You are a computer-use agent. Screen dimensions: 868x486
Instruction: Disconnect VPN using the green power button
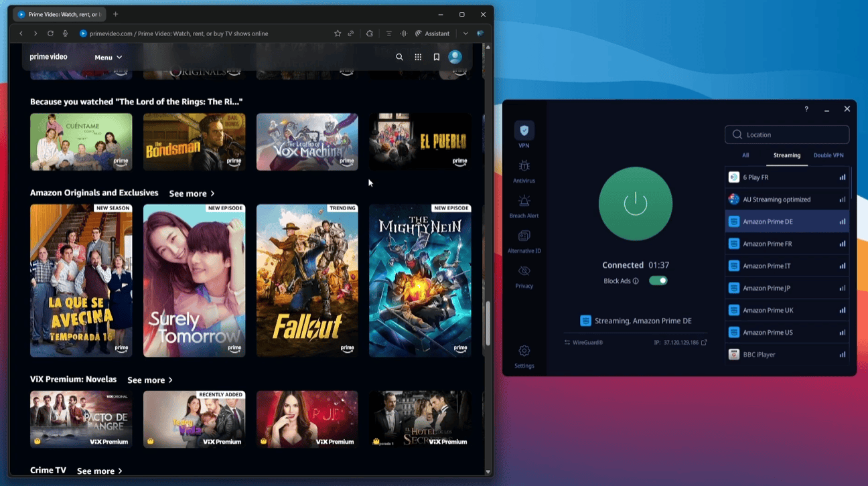[635, 204]
